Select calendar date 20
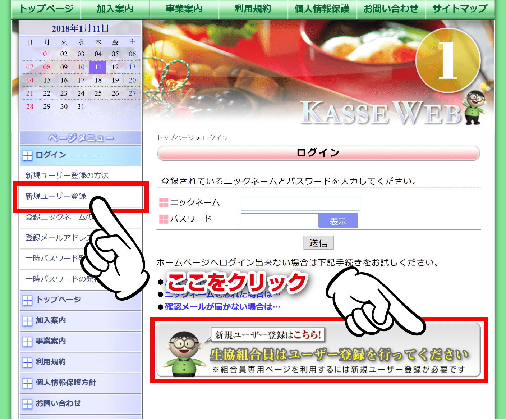 (x=132, y=80)
